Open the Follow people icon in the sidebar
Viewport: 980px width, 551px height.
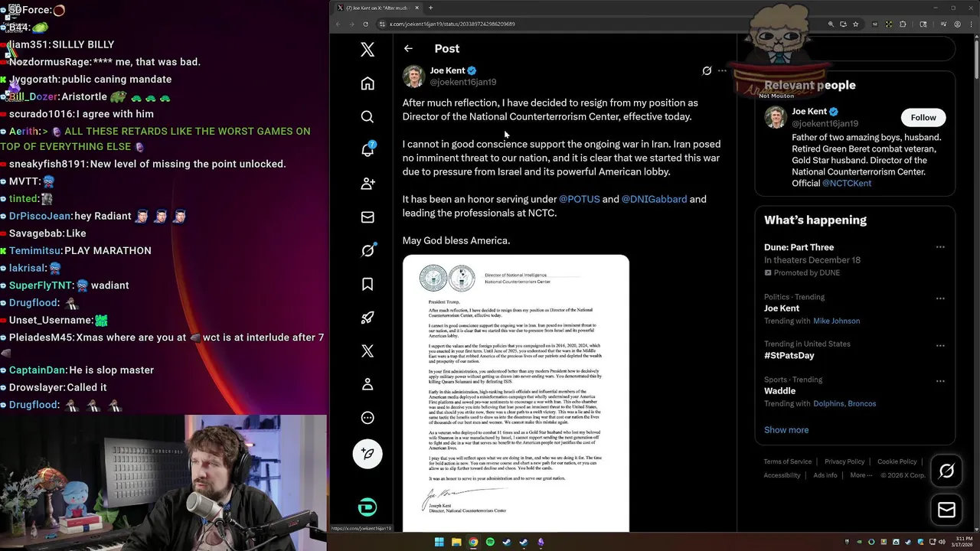pyautogui.click(x=367, y=184)
